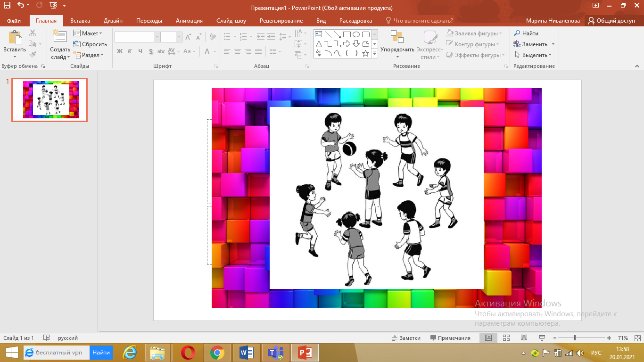
Task: Click zoom in plus button
Action: [x=609, y=338]
